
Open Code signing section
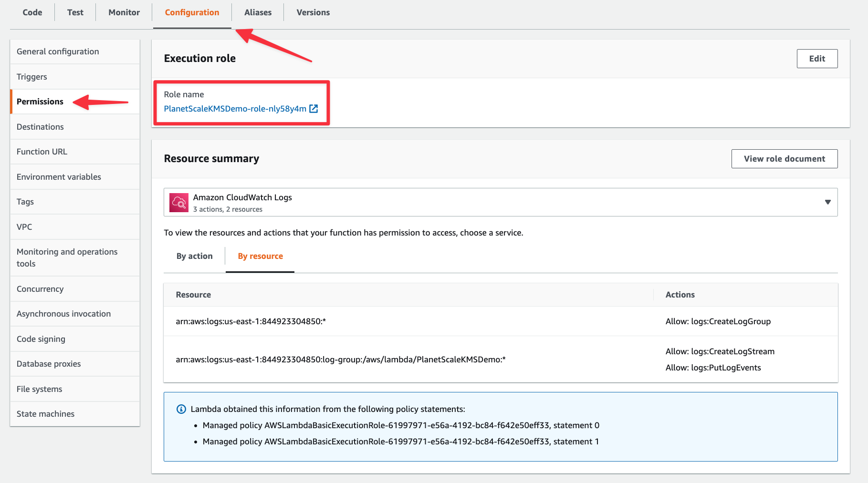[75, 339]
